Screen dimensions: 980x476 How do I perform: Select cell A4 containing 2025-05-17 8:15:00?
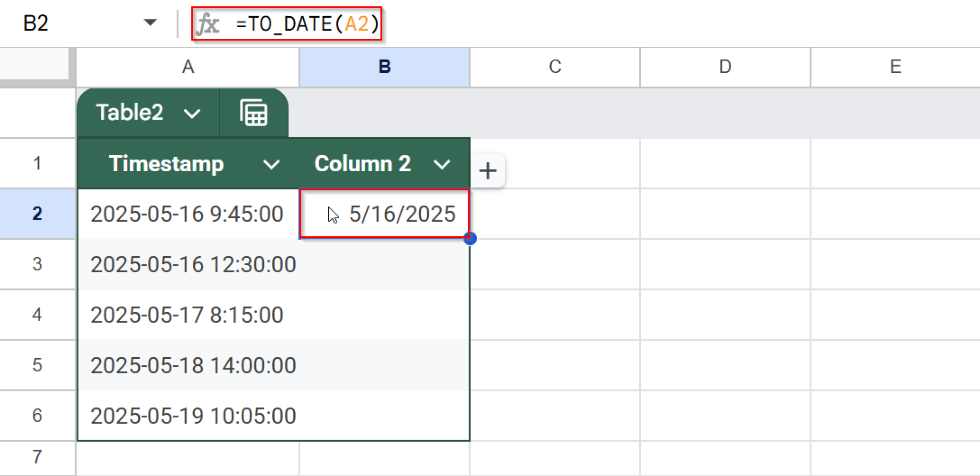pos(187,314)
